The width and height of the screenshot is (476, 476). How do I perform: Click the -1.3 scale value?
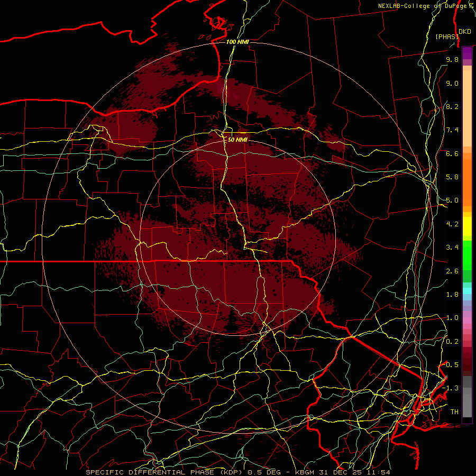(450, 388)
